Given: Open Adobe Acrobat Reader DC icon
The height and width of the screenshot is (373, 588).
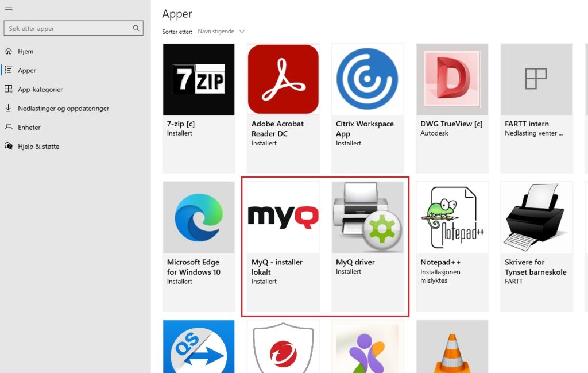Looking at the screenshot, I should (283, 79).
